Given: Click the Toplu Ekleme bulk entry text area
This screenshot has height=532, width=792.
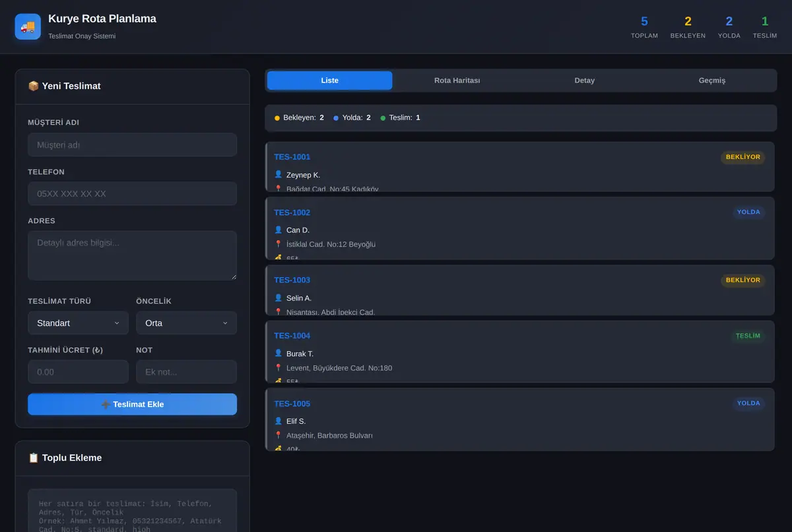Looking at the screenshot, I should (132, 511).
